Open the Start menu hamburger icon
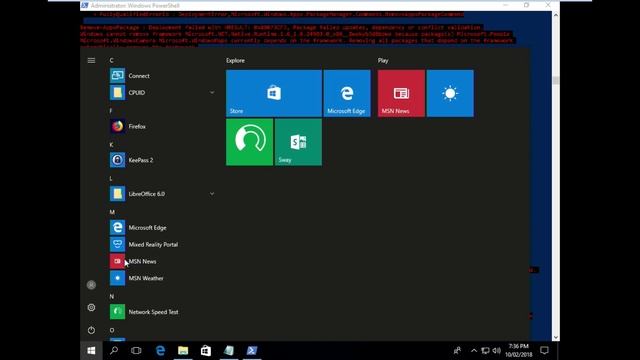The height and width of the screenshot is (360, 640). click(91, 60)
